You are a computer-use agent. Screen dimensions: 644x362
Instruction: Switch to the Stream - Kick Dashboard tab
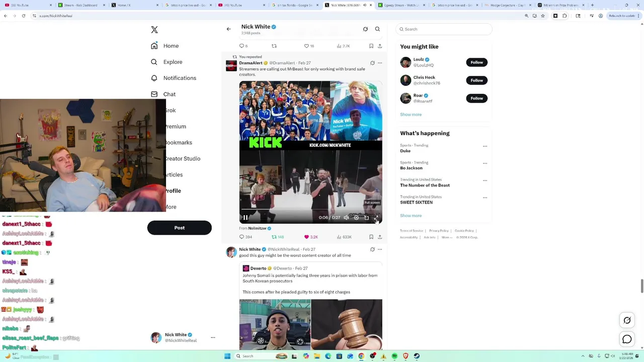click(80, 5)
